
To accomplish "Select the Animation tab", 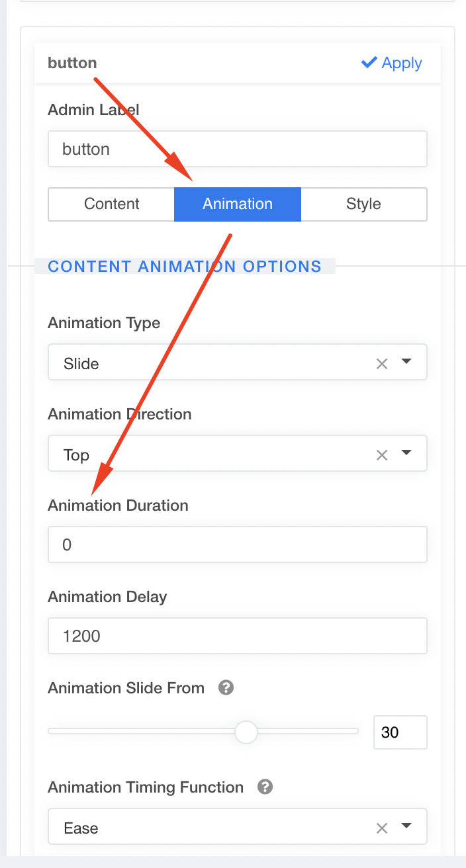I will click(238, 204).
